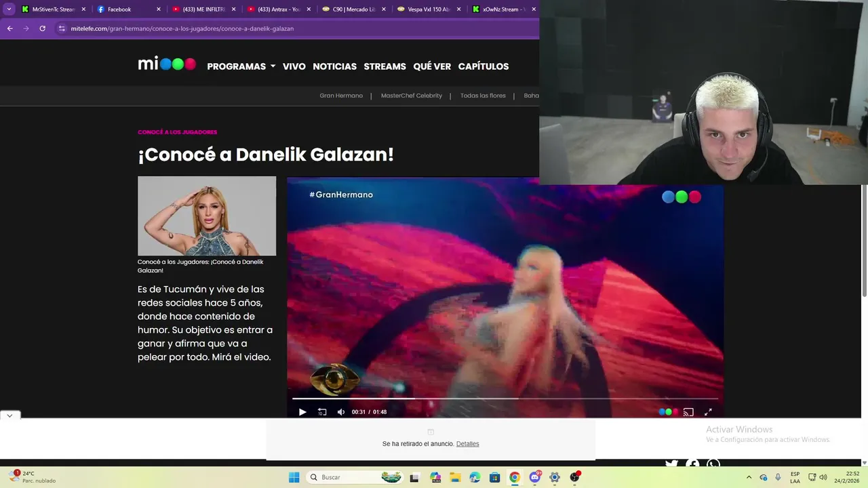The height and width of the screenshot is (488, 868).
Task: Switch to the ME INFILTRE YouTube tab
Action: pos(203,9)
